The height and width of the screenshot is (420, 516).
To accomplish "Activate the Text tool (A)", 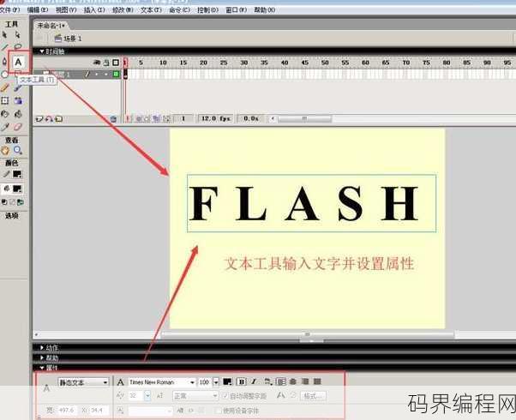I will [x=18, y=62].
